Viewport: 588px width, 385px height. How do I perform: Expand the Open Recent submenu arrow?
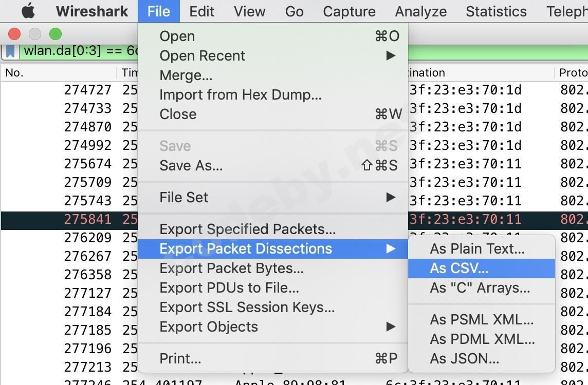(x=391, y=55)
